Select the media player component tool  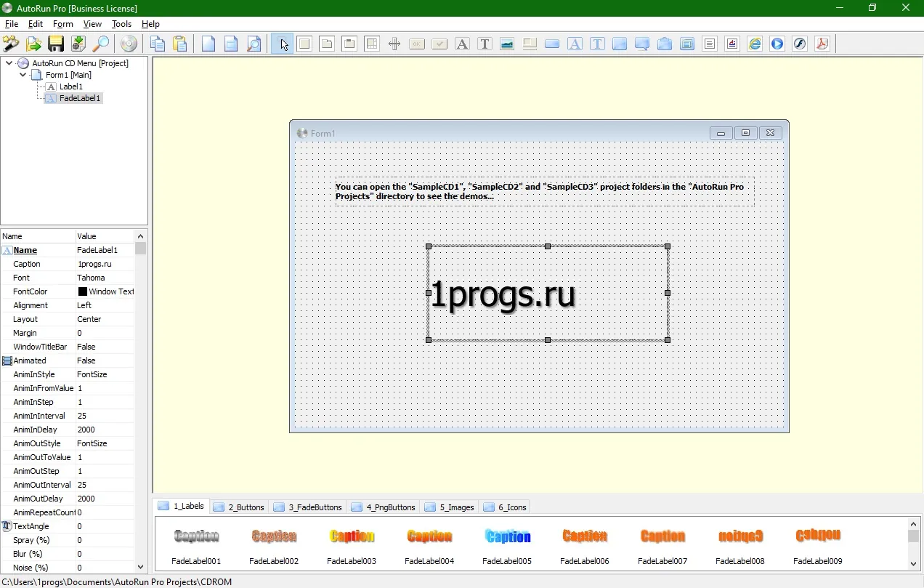pos(777,44)
